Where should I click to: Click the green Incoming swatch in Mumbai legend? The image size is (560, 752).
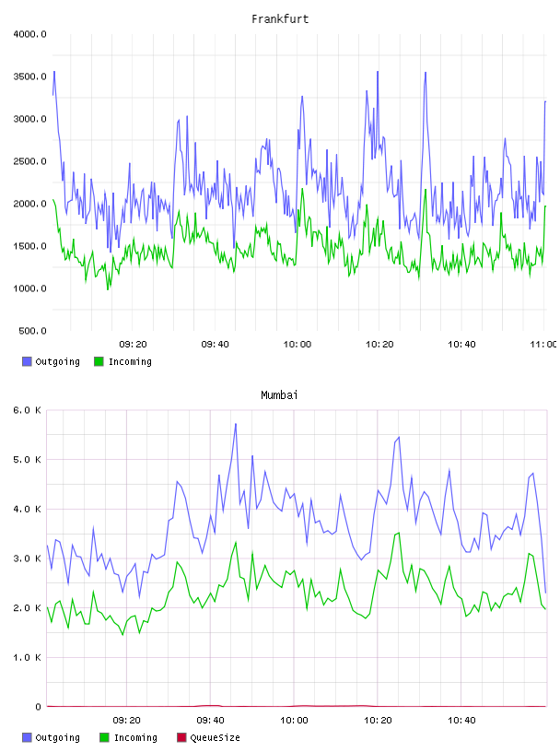(104, 737)
